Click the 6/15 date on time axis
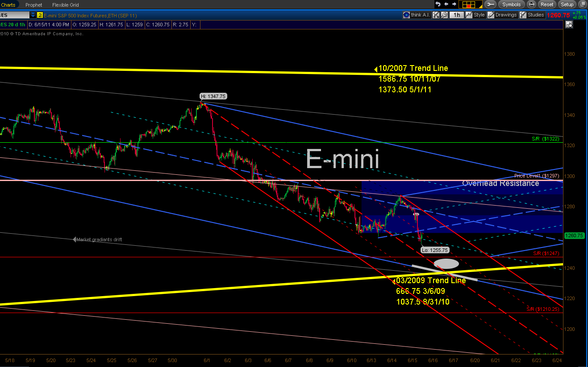Image resolution: width=588 pixels, height=367 pixels. [x=413, y=360]
